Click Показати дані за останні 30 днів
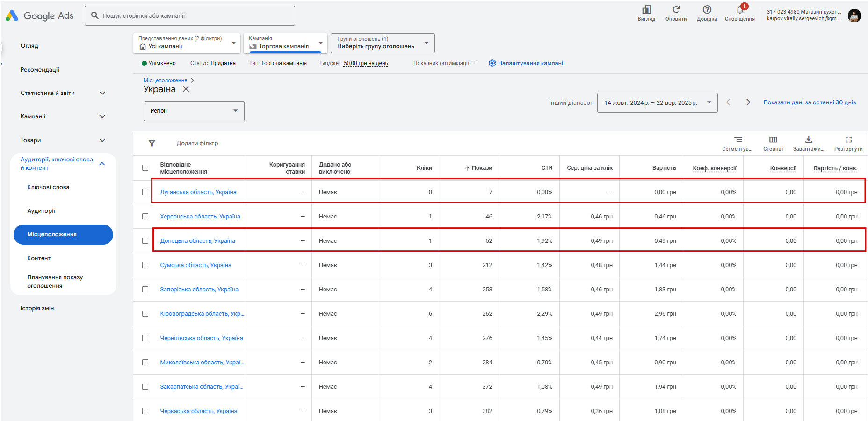The width and height of the screenshot is (868, 421). point(810,102)
